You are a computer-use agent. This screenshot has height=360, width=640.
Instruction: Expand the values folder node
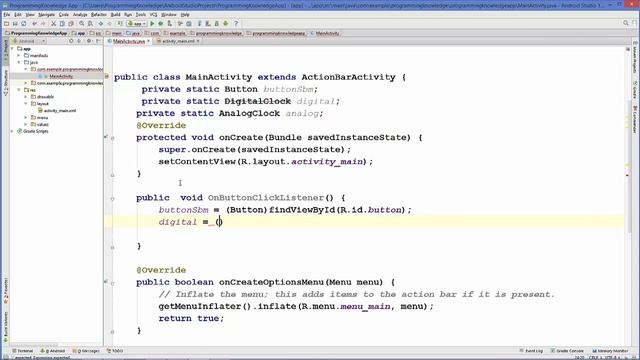click(x=26, y=124)
